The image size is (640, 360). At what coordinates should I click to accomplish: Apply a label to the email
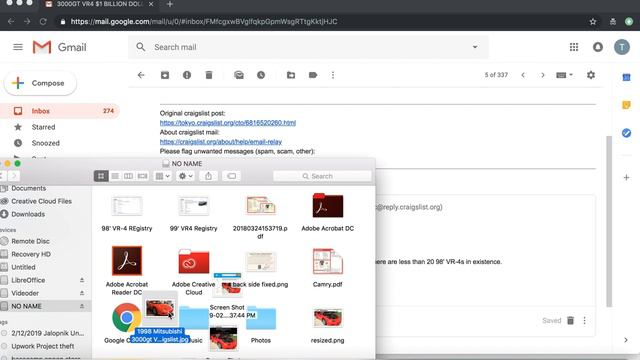(x=313, y=75)
